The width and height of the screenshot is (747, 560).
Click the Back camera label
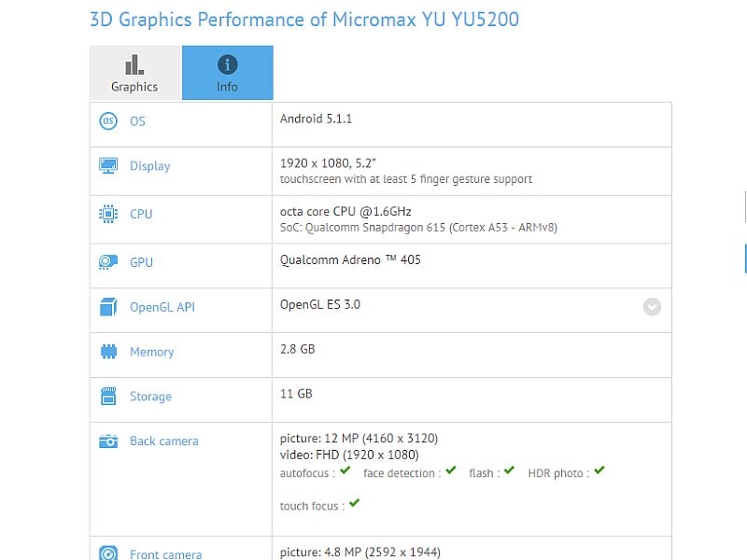pyautogui.click(x=164, y=441)
